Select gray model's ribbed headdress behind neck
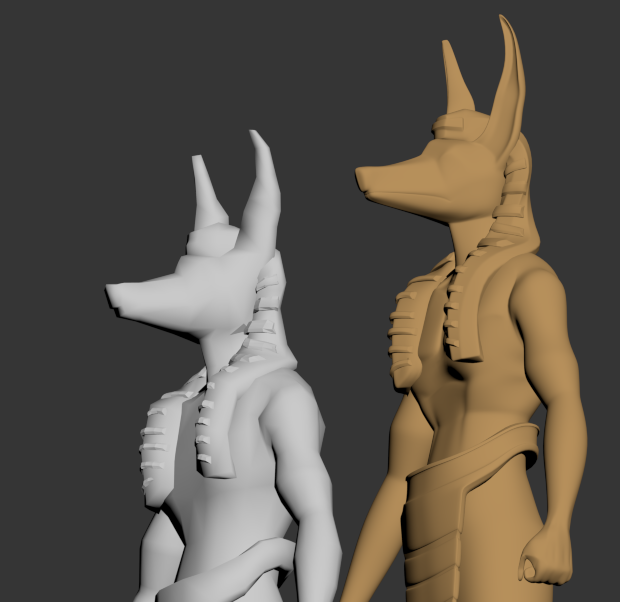 click(268, 320)
